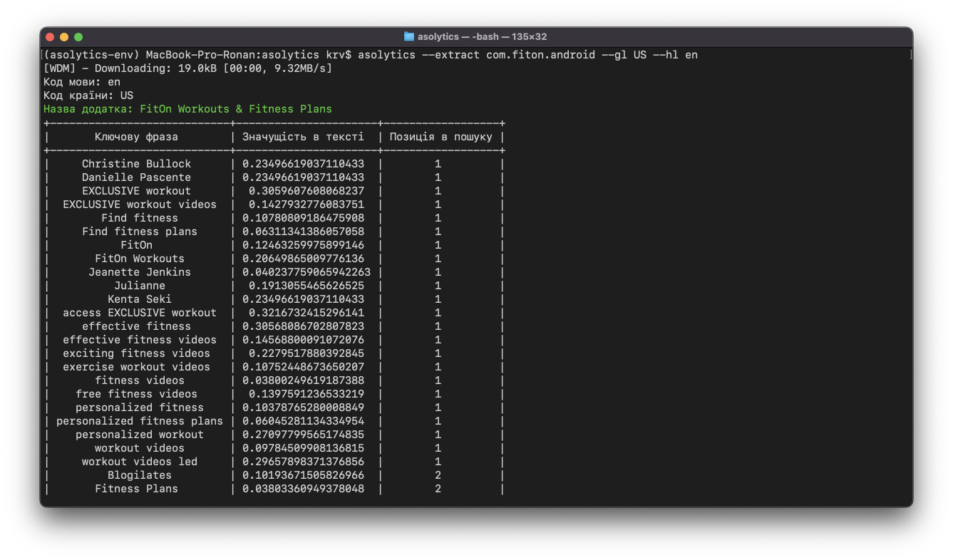Click the 'Blogilates' keyword cell

(x=140, y=475)
